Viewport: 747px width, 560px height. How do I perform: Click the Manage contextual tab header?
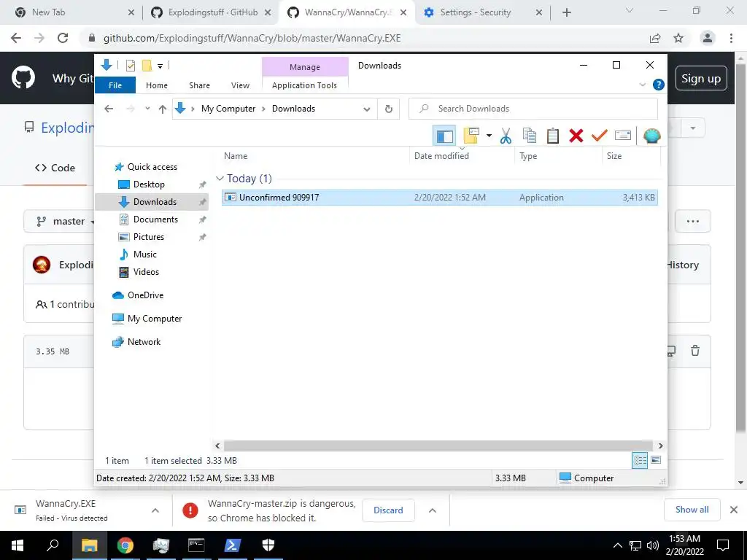click(305, 67)
